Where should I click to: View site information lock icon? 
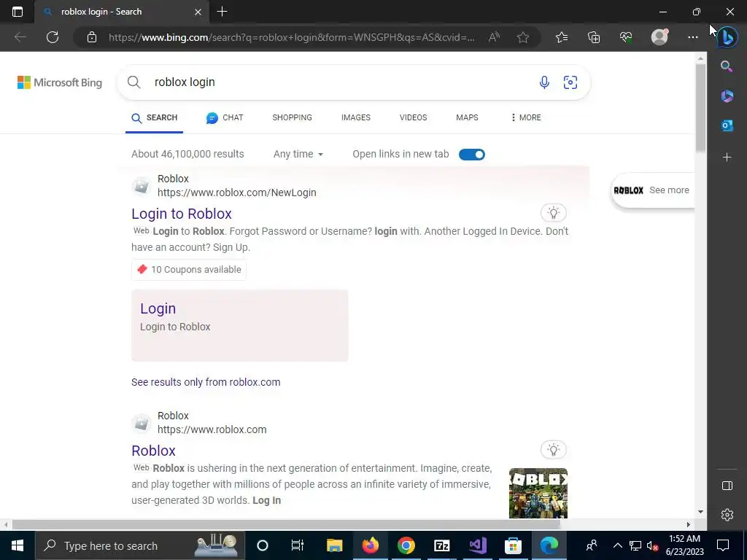(x=92, y=37)
